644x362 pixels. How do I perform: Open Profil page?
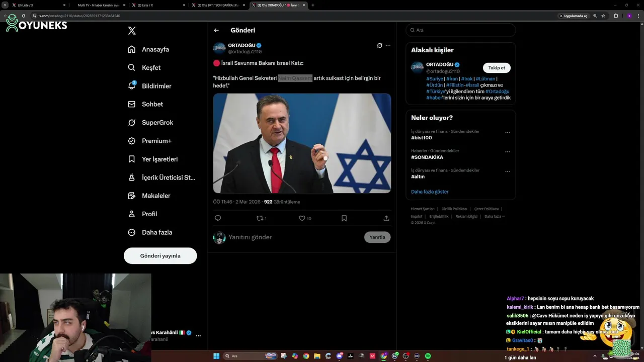point(142,214)
